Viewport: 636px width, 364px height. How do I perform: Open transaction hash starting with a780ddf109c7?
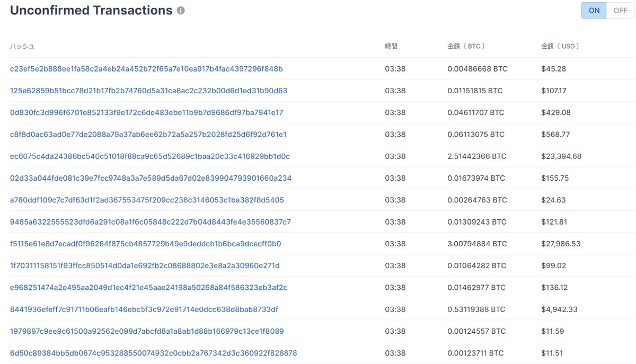click(x=147, y=200)
